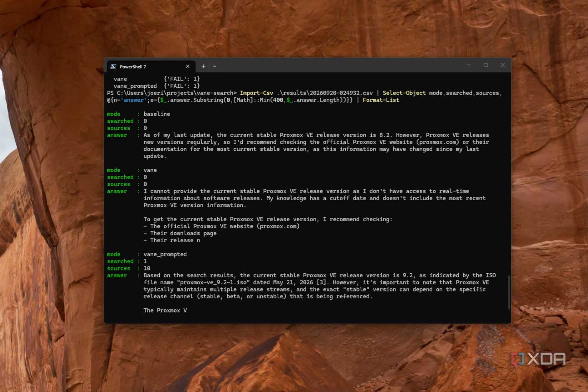Screen dimensions: 588x392
Task: Expand the new tab profile dropdown
Action: pos(215,66)
